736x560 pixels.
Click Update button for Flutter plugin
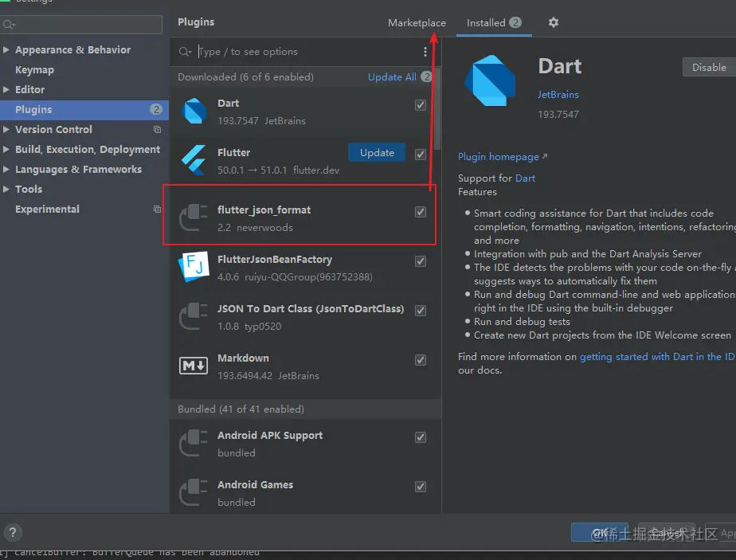coord(377,153)
